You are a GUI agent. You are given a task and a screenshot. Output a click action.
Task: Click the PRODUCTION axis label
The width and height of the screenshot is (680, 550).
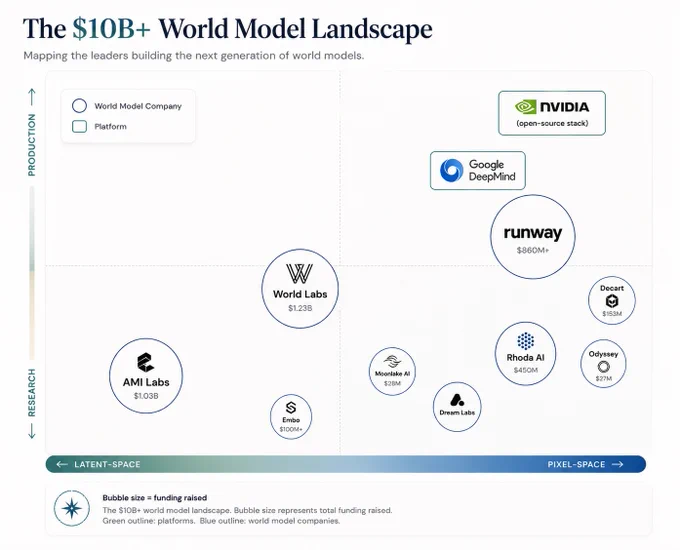[32, 145]
